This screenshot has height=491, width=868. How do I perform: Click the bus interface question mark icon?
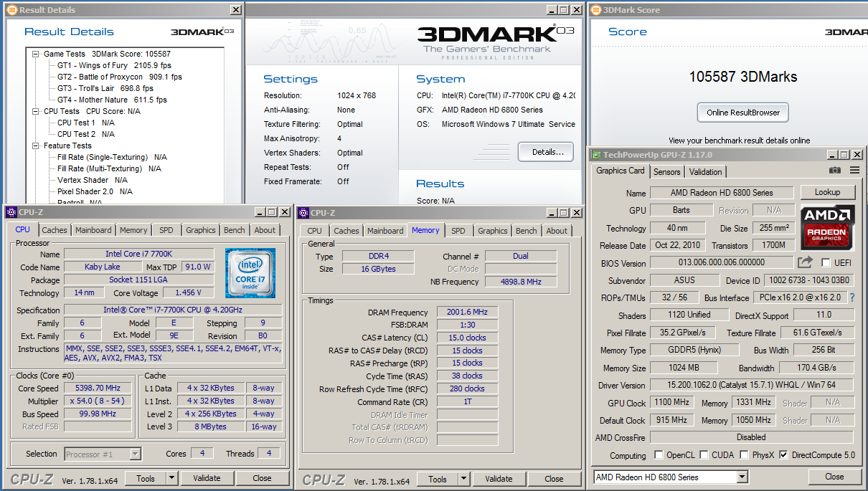[x=852, y=297]
